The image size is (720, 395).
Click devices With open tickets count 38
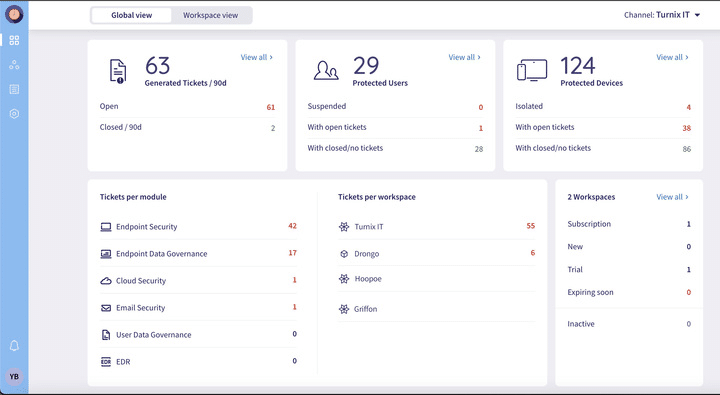(686, 128)
